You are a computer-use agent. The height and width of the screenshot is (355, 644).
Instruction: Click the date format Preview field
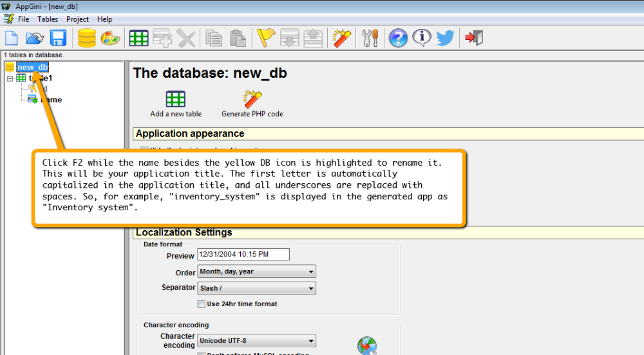[243, 254]
